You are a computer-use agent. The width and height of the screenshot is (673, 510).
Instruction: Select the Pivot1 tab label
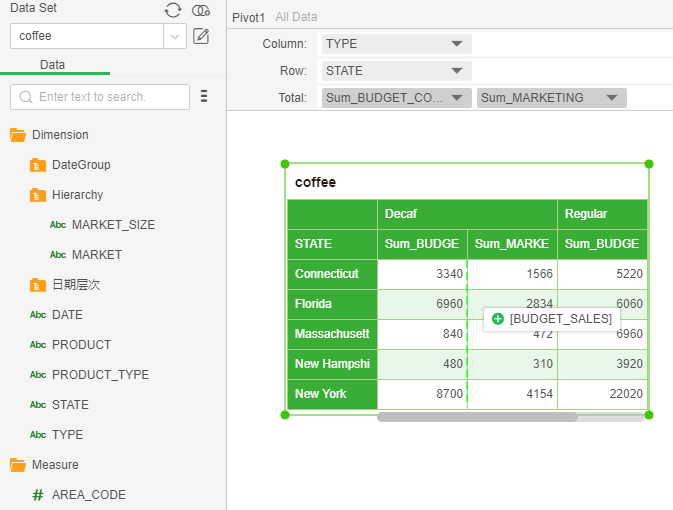click(249, 18)
